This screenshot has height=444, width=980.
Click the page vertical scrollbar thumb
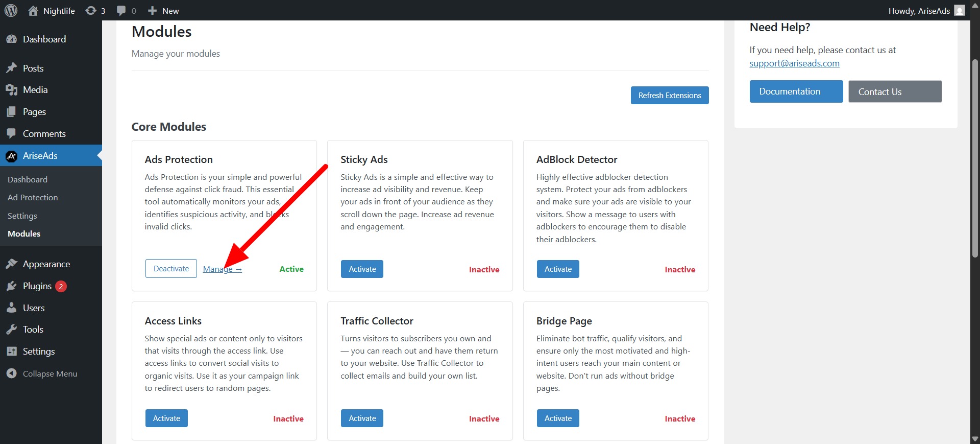click(975, 158)
